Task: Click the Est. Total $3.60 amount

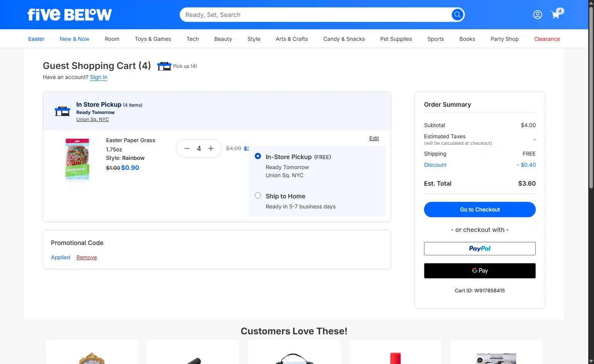Action: click(527, 183)
